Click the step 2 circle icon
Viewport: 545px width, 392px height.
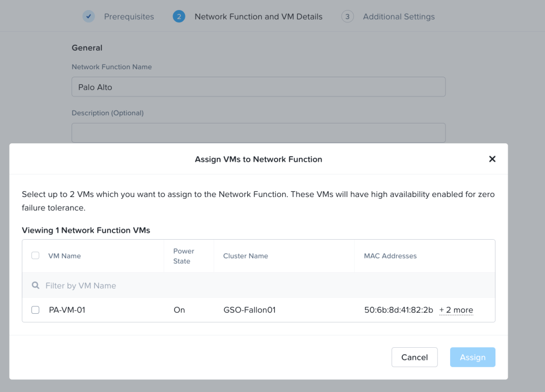click(x=178, y=17)
